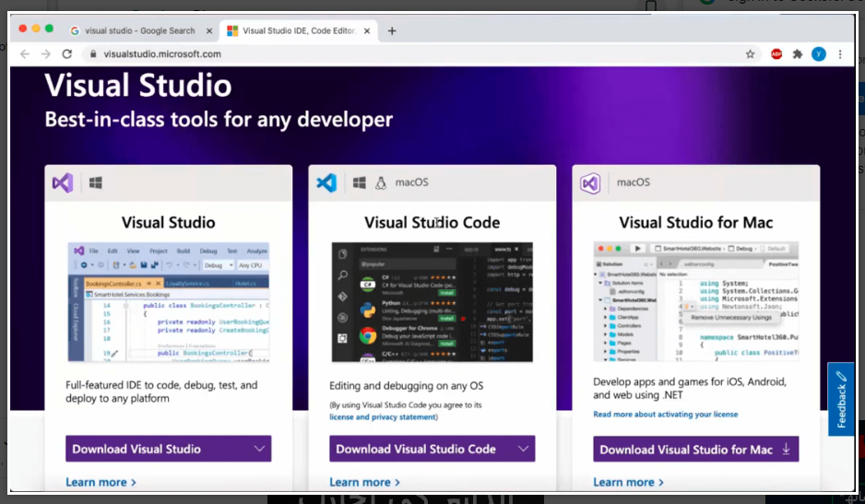
Task: Click the purple Visual Studio logo icon
Action: click(x=62, y=182)
